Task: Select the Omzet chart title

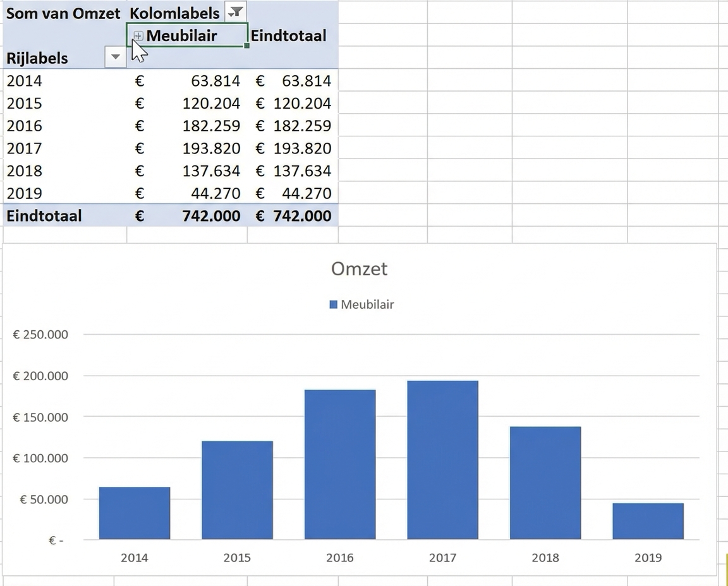Action: click(359, 269)
